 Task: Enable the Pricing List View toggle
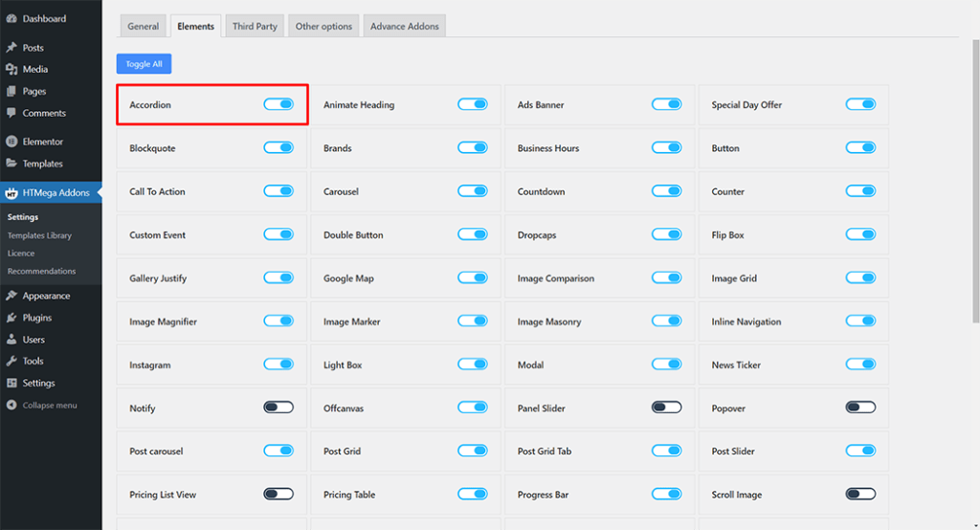click(278, 494)
